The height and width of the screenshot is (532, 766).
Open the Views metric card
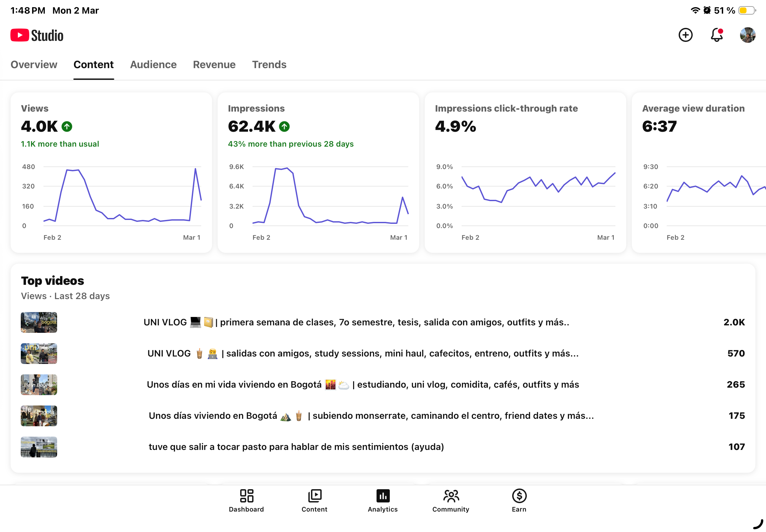click(x=111, y=172)
